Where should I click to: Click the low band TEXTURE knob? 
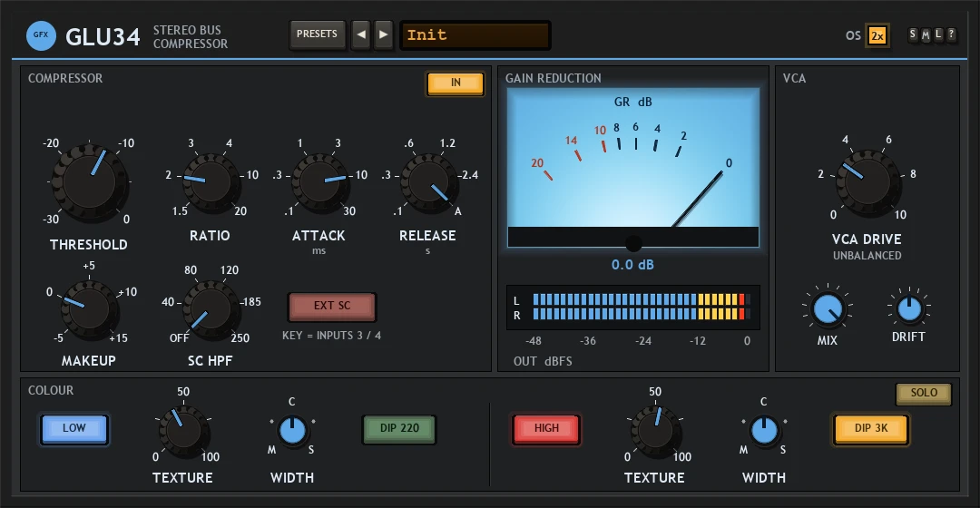(x=183, y=431)
